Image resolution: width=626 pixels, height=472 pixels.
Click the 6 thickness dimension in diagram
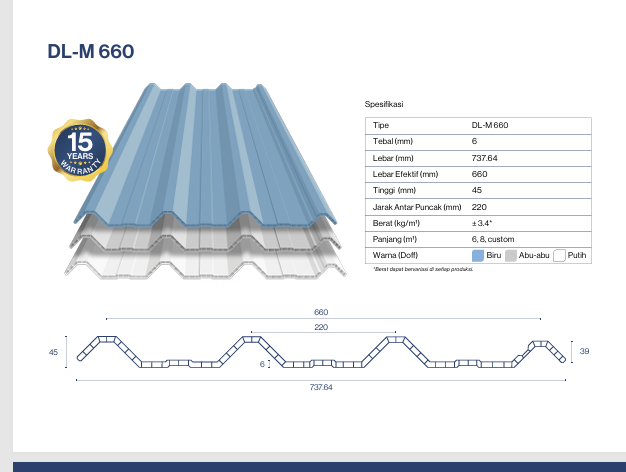tap(262, 364)
